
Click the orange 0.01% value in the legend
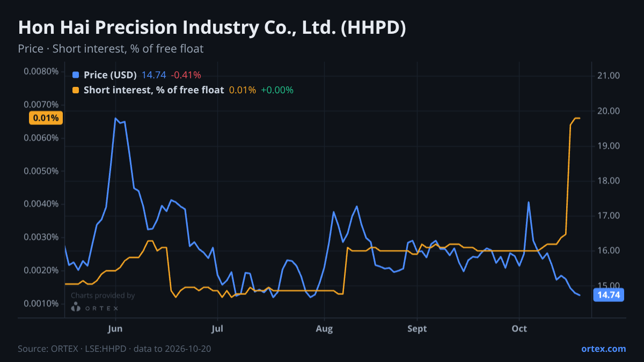coord(243,90)
